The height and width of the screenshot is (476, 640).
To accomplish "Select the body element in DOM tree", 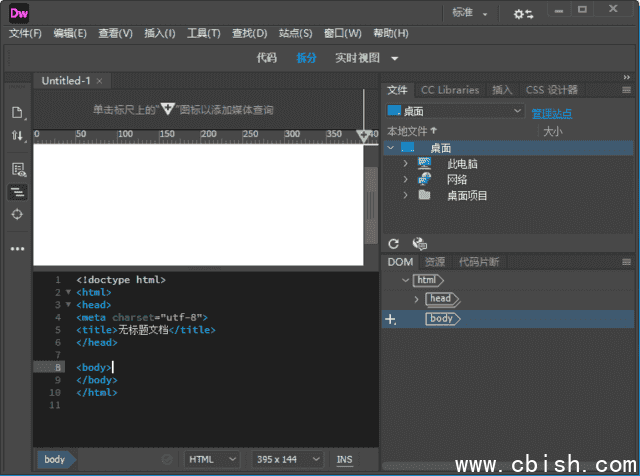I will tap(442, 319).
